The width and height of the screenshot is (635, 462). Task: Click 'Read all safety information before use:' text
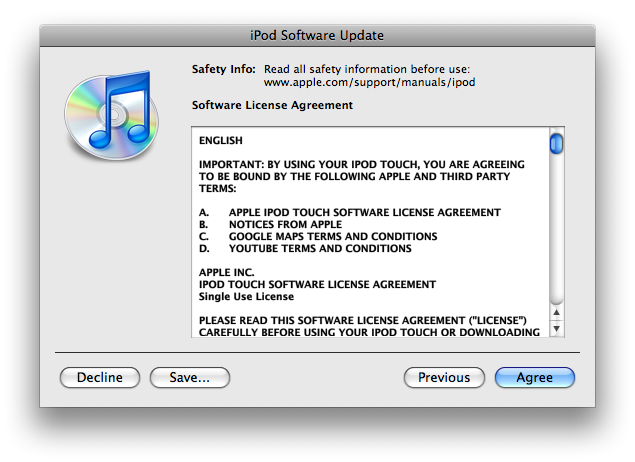point(367,69)
